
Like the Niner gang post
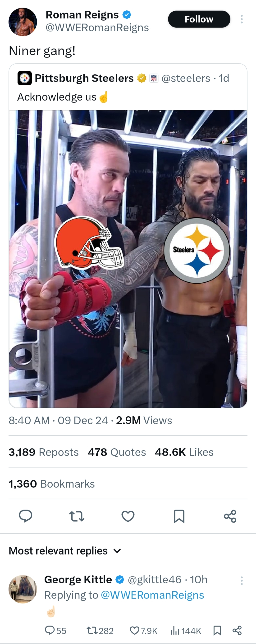click(128, 516)
